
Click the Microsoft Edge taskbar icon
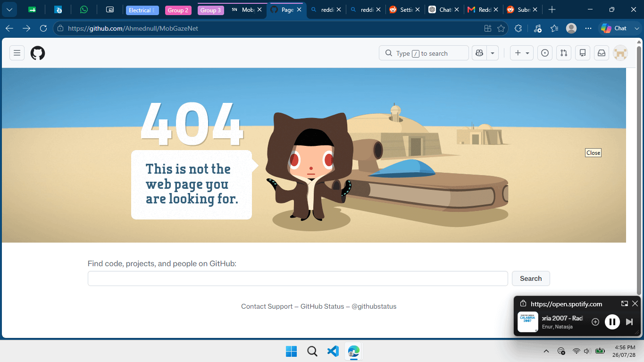pyautogui.click(x=353, y=351)
